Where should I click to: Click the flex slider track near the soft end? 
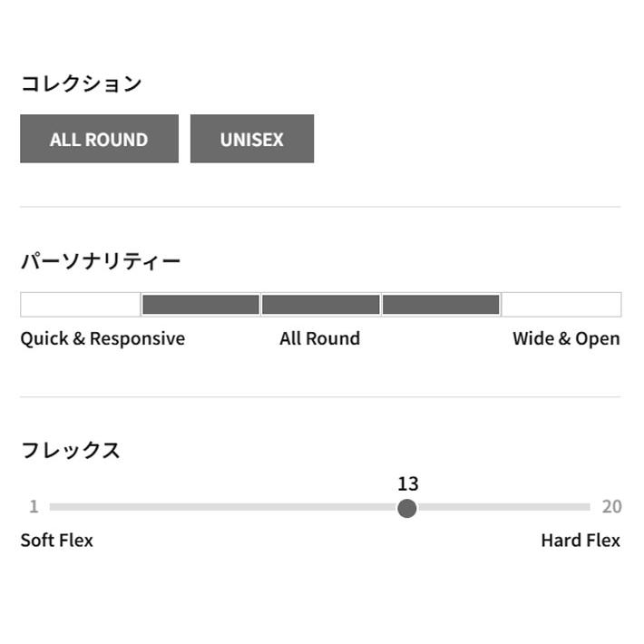tap(91, 507)
